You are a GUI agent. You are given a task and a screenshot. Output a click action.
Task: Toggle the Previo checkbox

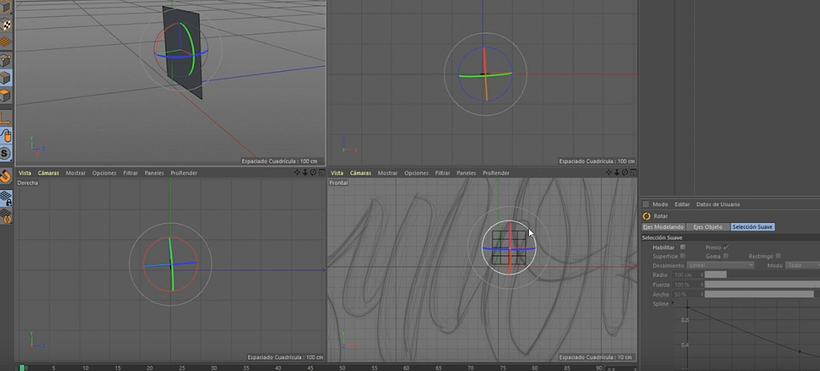(x=726, y=247)
